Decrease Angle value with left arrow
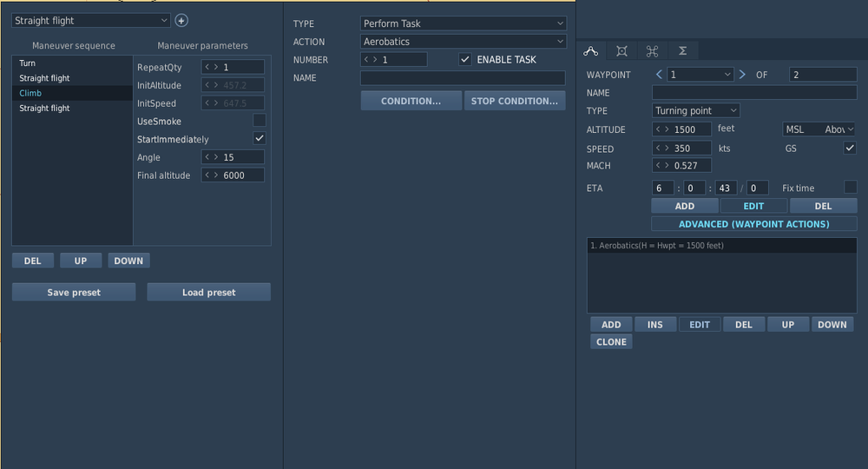 (207, 157)
